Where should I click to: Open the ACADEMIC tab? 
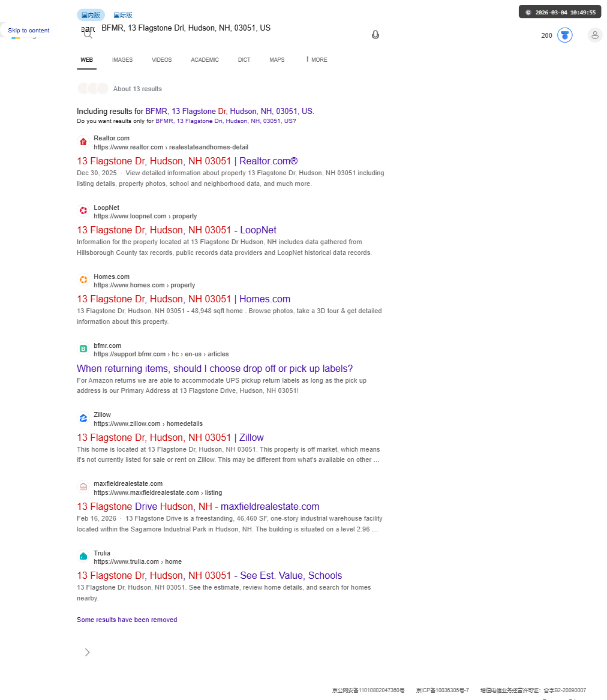205,60
